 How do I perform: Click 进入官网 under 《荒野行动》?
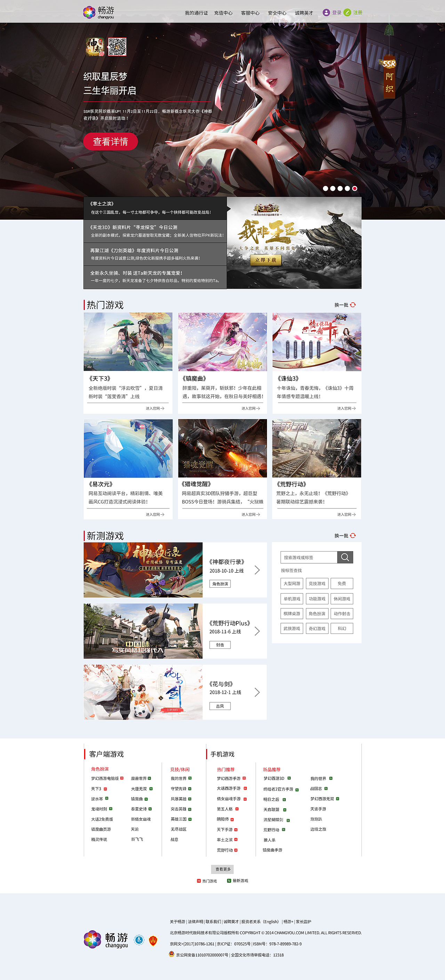(x=346, y=514)
